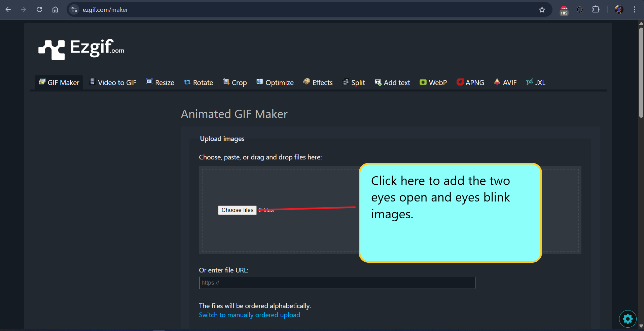644x331 pixels.
Task: Open the Effects tool
Action: point(318,82)
